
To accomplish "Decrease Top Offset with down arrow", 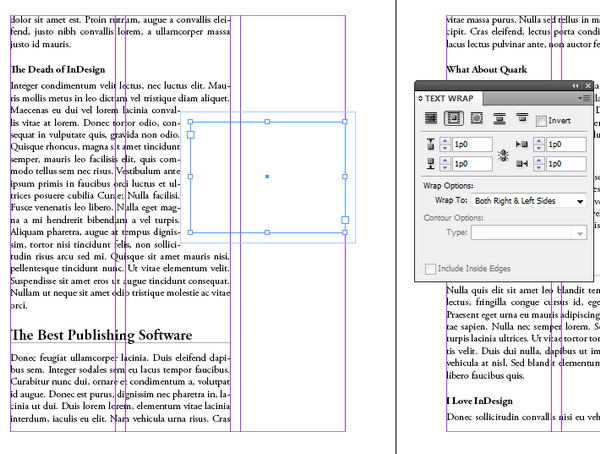I will click(x=445, y=148).
